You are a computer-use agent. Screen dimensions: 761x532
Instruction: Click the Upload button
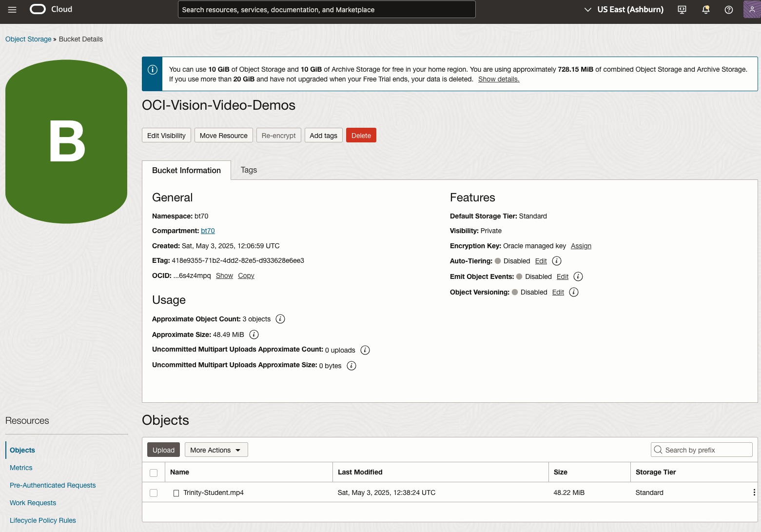pyautogui.click(x=163, y=450)
